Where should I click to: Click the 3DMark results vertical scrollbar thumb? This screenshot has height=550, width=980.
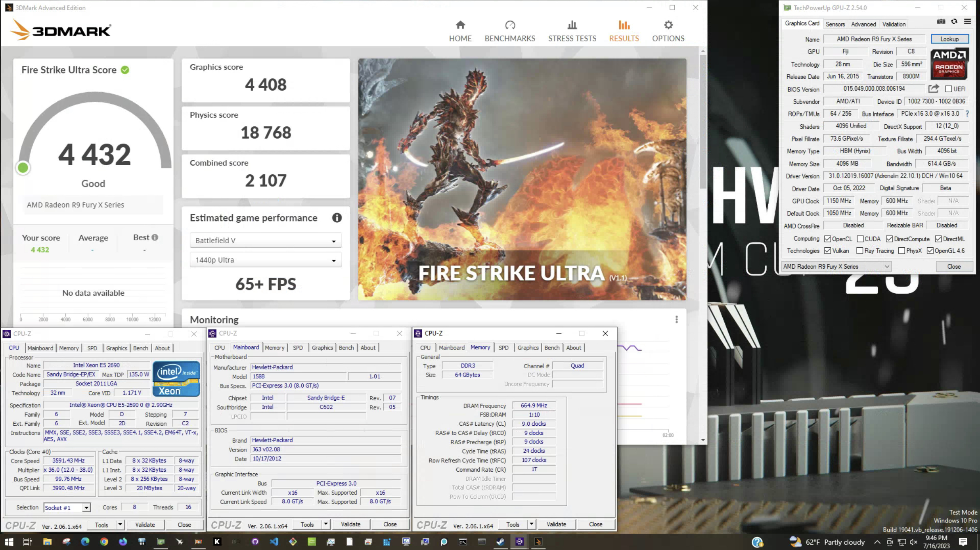pyautogui.click(x=703, y=122)
